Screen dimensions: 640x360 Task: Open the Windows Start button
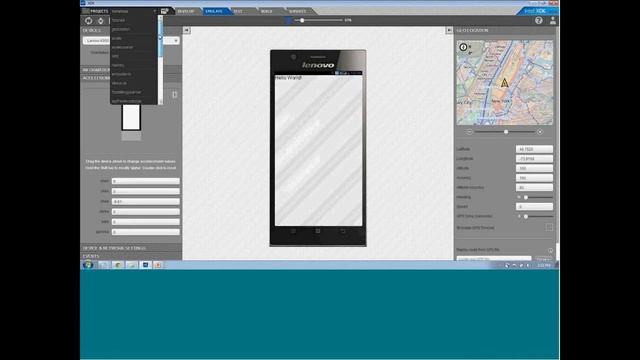(x=88, y=265)
